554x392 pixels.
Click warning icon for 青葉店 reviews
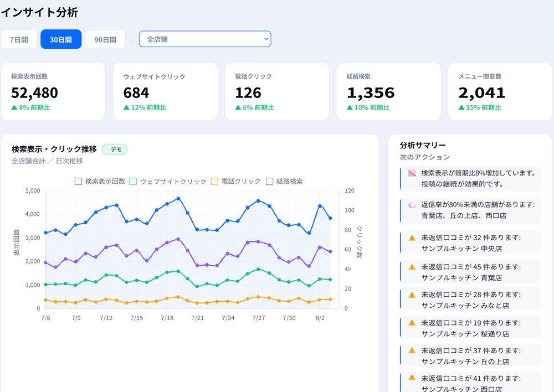412,267
